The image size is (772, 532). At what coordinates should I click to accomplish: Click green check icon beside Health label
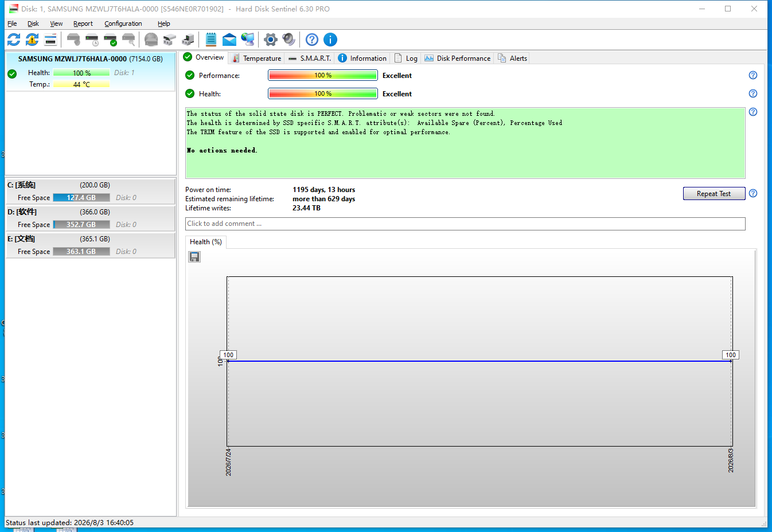190,93
